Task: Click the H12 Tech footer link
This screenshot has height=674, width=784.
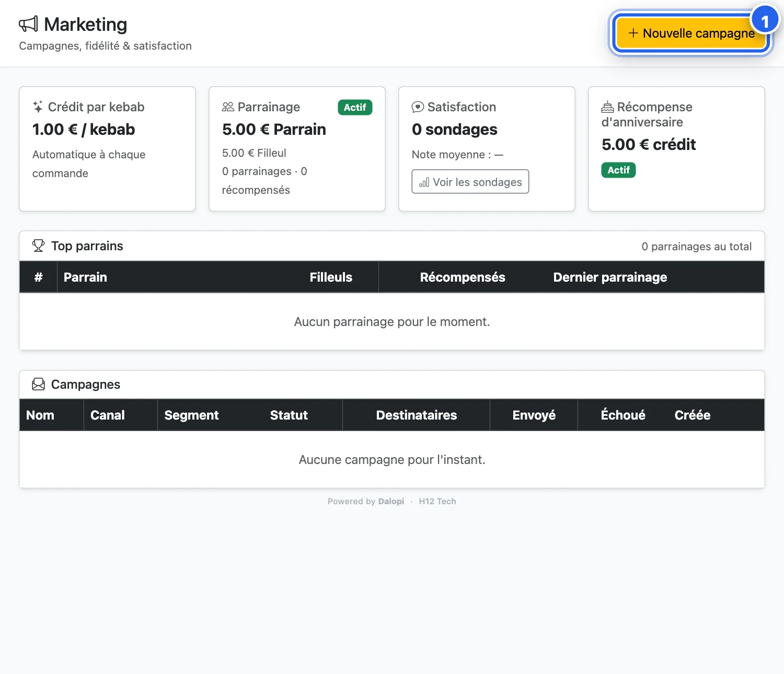Action: pos(437,502)
